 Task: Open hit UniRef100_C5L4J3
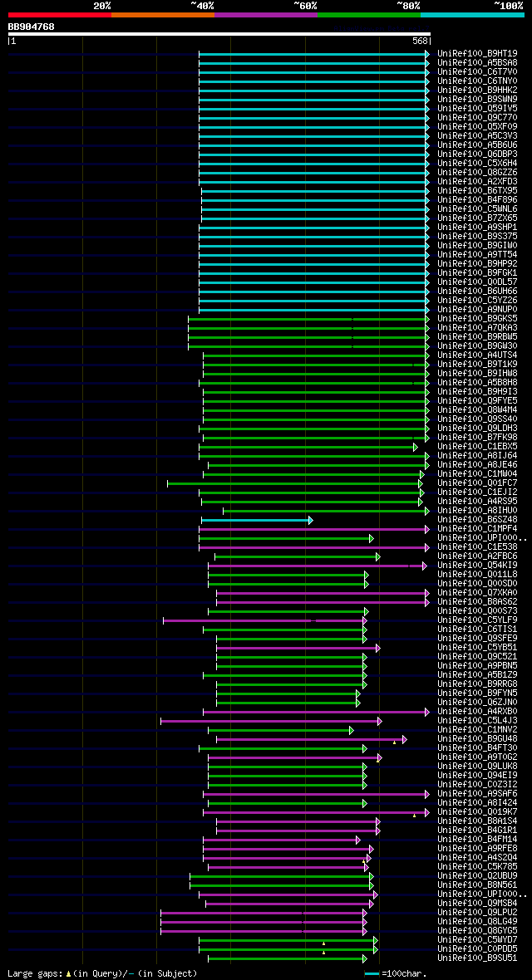(477, 720)
